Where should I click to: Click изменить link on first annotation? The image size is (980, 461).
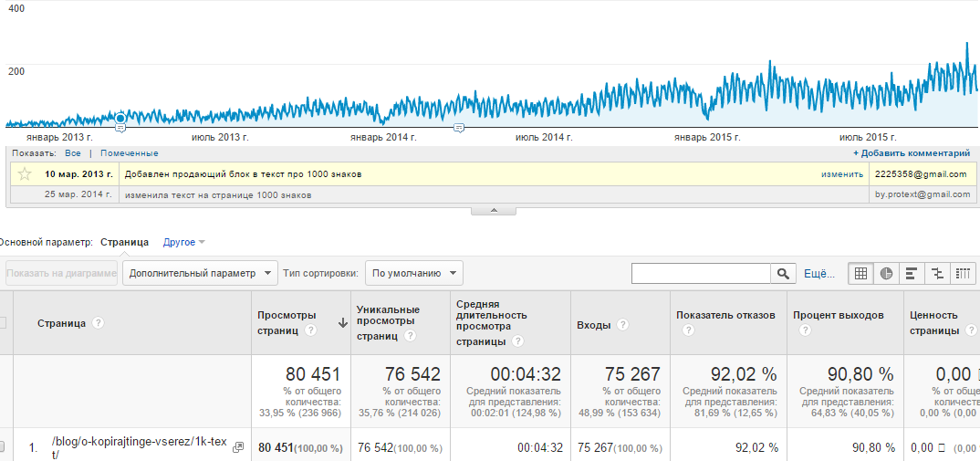click(x=840, y=173)
